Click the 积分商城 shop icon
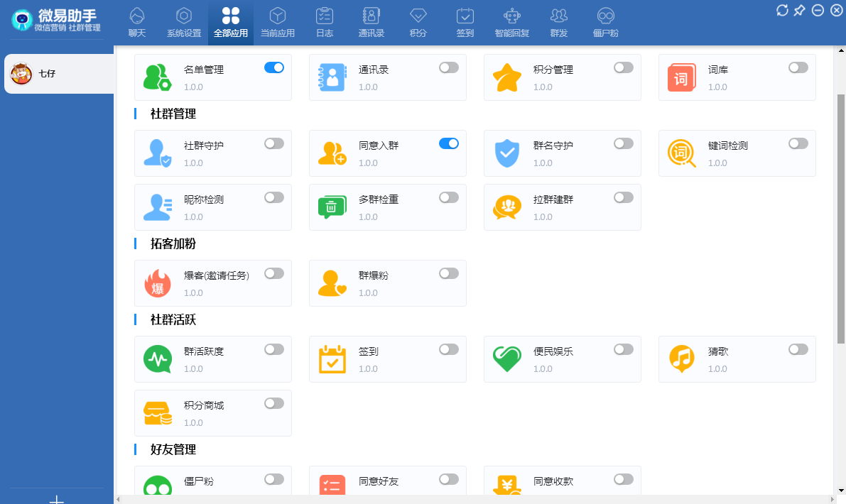846x504 pixels. pos(158,413)
